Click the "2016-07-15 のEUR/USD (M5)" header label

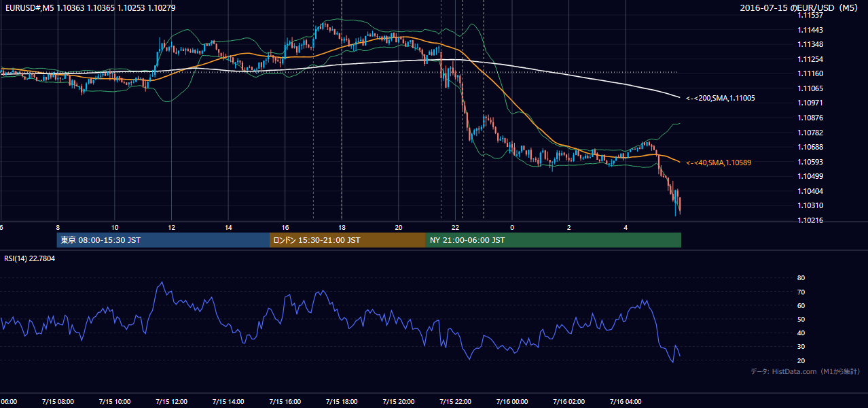point(799,7)
